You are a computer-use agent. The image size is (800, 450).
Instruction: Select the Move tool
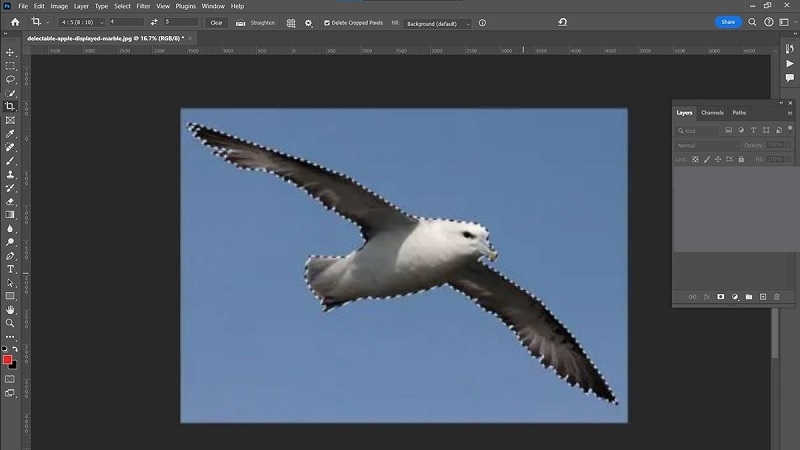tap(10, 53)
